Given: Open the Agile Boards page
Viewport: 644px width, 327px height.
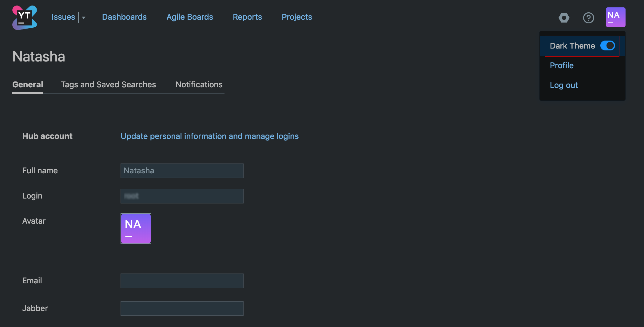Looking at the screenshot, I should 190,17.
